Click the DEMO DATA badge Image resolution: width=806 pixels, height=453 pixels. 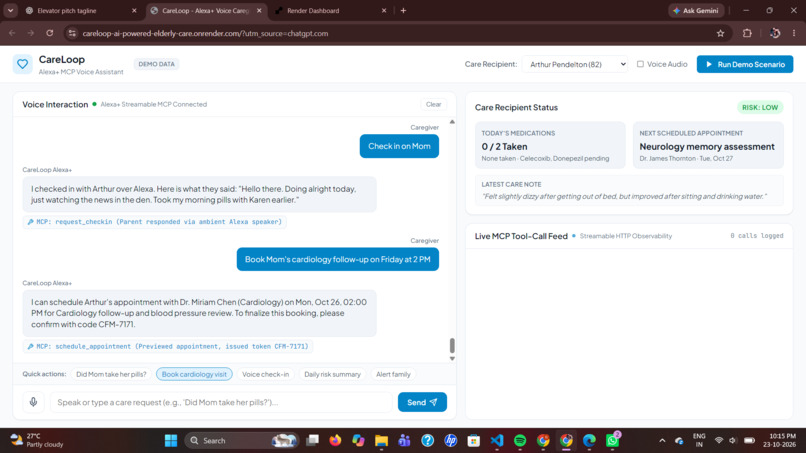(156, 64)
